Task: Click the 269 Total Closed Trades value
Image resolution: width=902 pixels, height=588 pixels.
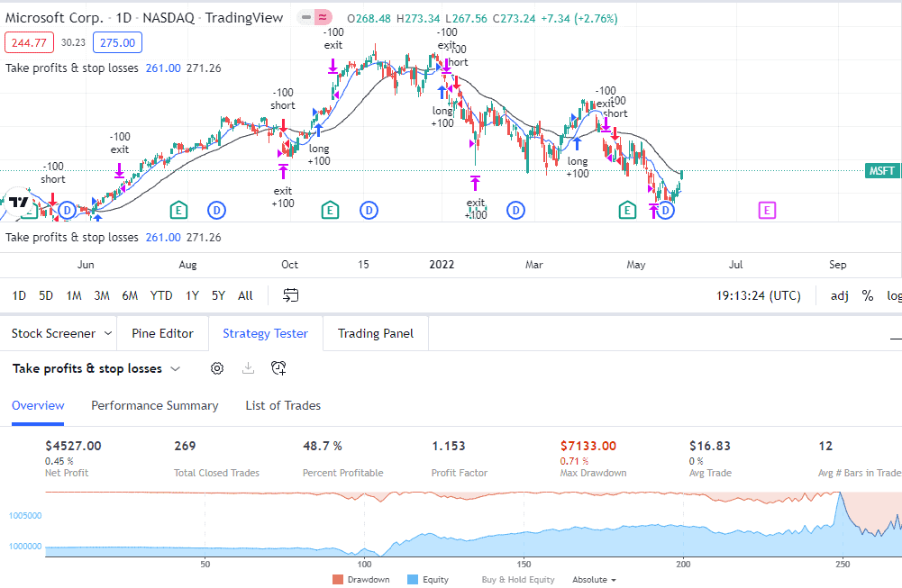Action: 185,446
